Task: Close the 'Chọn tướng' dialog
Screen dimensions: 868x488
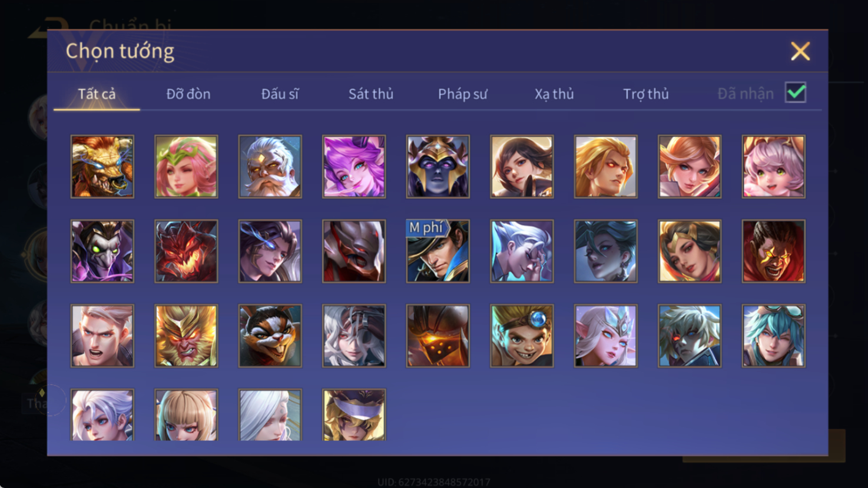Action: (800, 51)
